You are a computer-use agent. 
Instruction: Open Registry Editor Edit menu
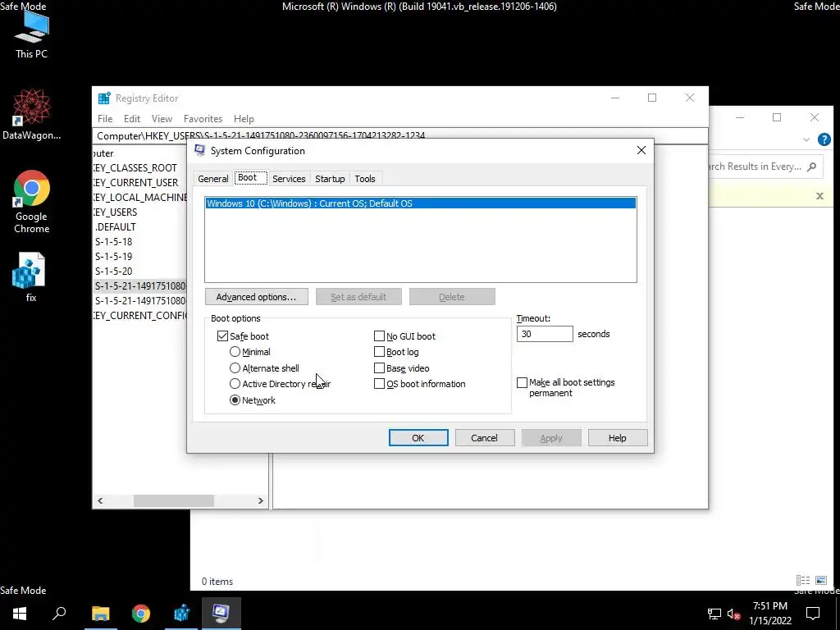pos(132,119)
